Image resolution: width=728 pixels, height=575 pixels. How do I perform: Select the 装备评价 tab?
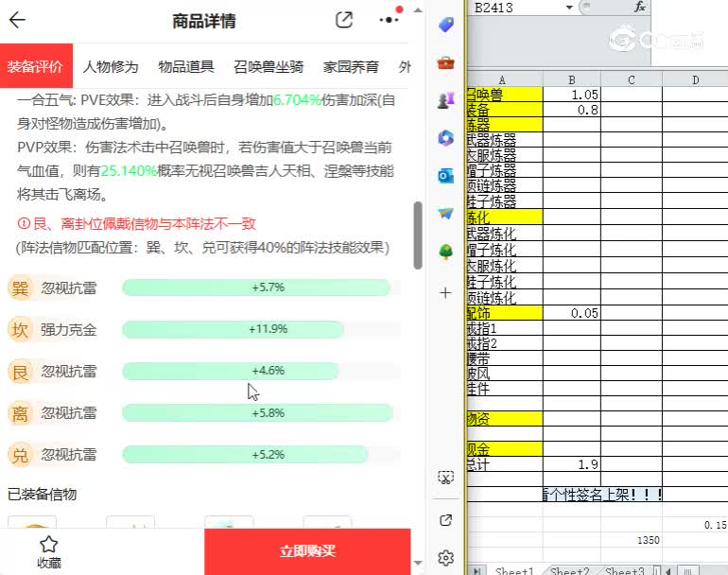[x=36, y=66]
